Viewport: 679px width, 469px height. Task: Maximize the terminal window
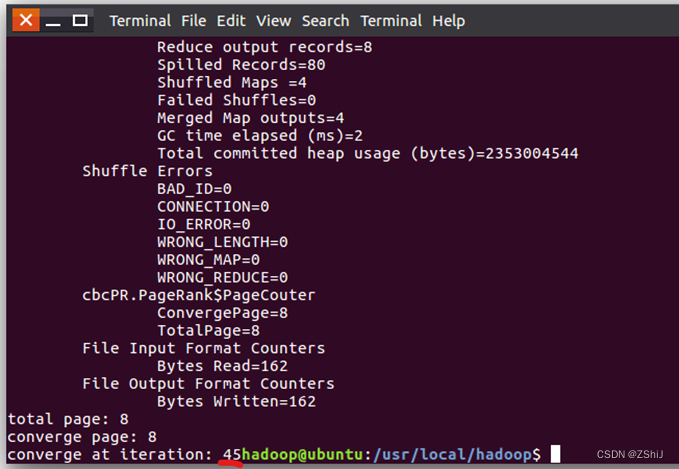click(x=80, y=20)
